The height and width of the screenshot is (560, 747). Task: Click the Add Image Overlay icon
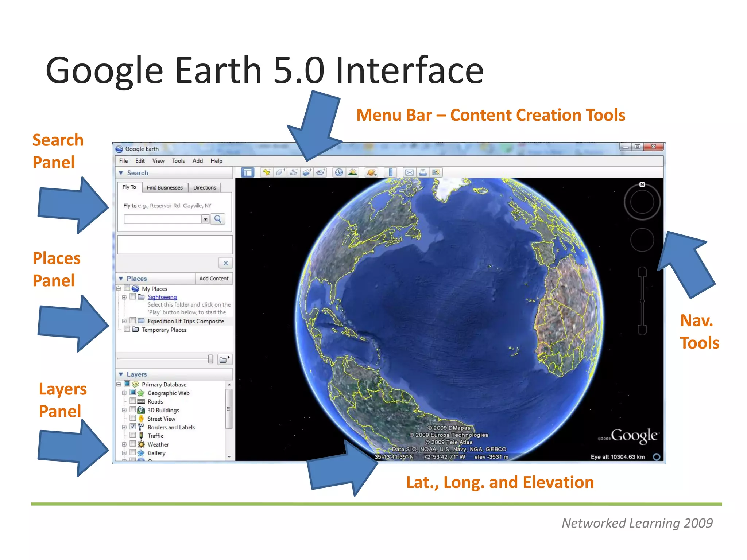[x=307, y=172]
